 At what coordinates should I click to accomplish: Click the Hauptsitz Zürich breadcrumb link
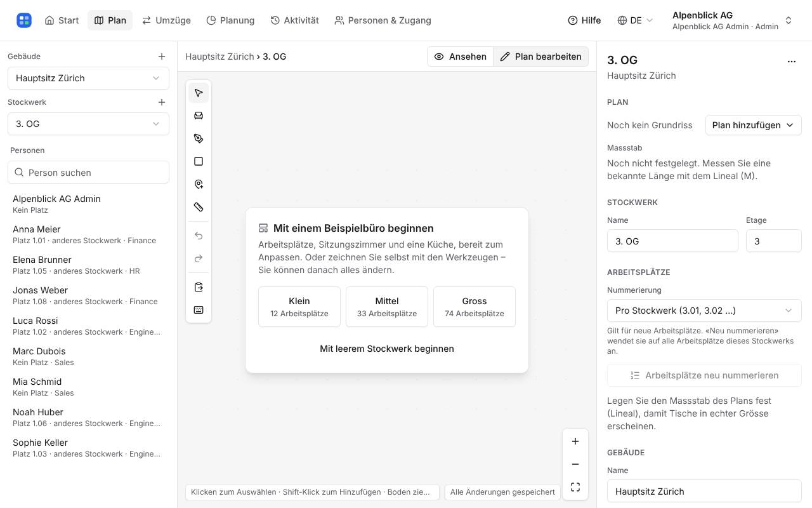[x=219, y=57]
